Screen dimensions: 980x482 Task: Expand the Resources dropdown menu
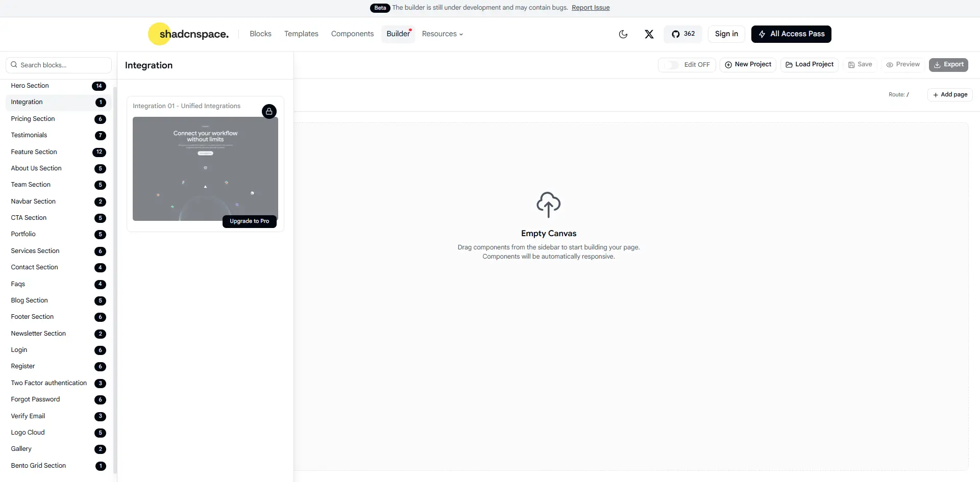(x=442, y=34)
